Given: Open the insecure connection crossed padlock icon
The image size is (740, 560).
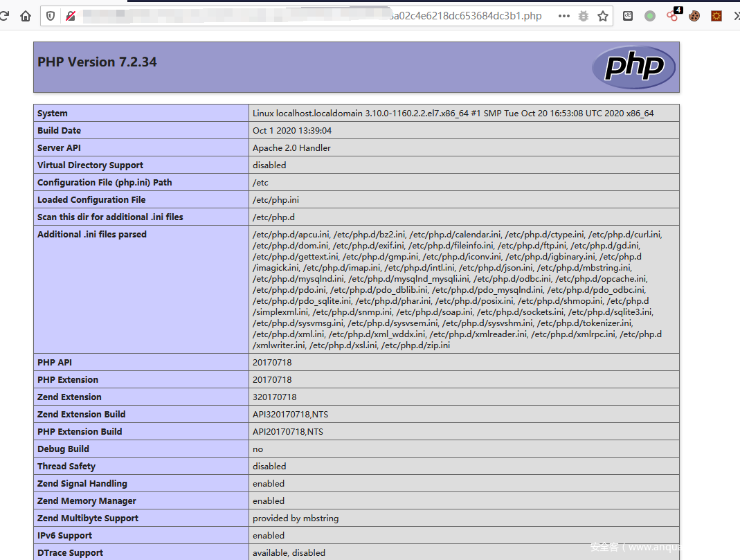Looking at the screenshot, I should point(71,16).
